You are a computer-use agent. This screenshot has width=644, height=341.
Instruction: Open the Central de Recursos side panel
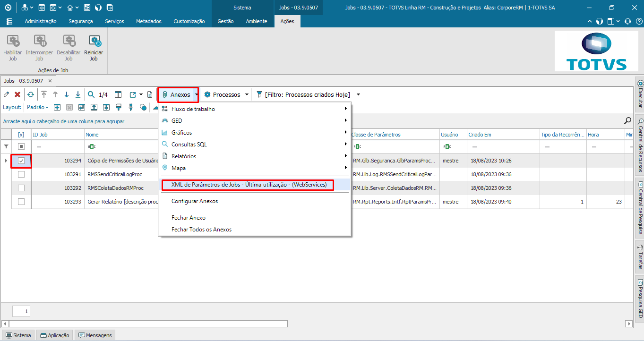pyautogui.click(x=640, y=145)
